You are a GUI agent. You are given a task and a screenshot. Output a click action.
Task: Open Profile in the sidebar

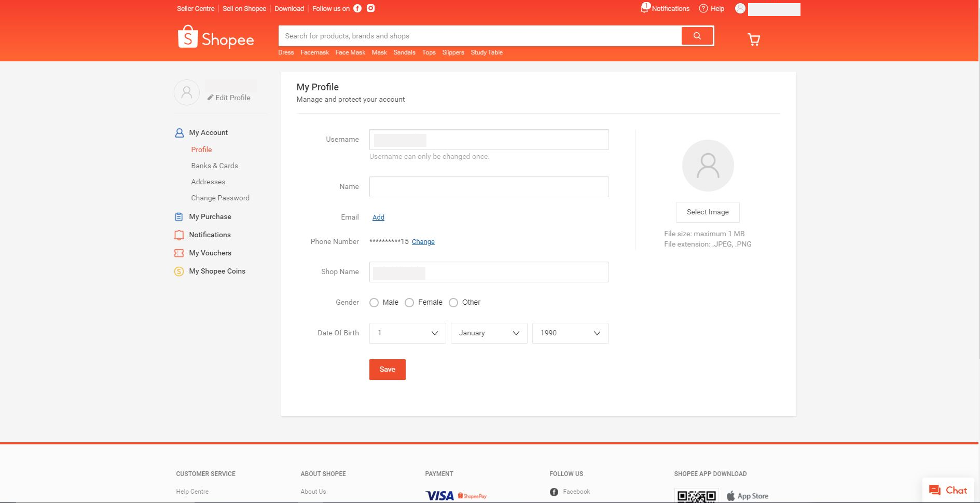[201, 149]
